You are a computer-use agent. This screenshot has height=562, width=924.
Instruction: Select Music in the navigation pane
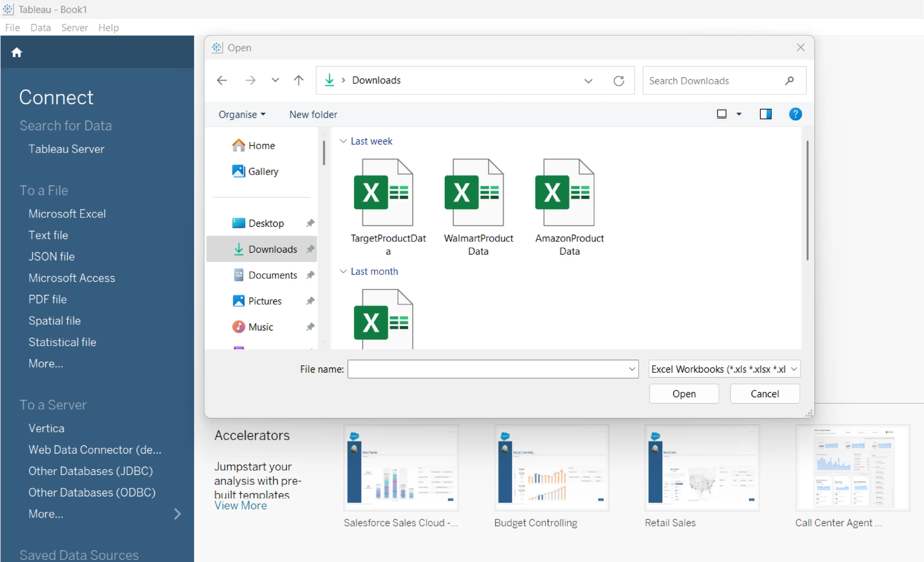[x=252, y=327]
